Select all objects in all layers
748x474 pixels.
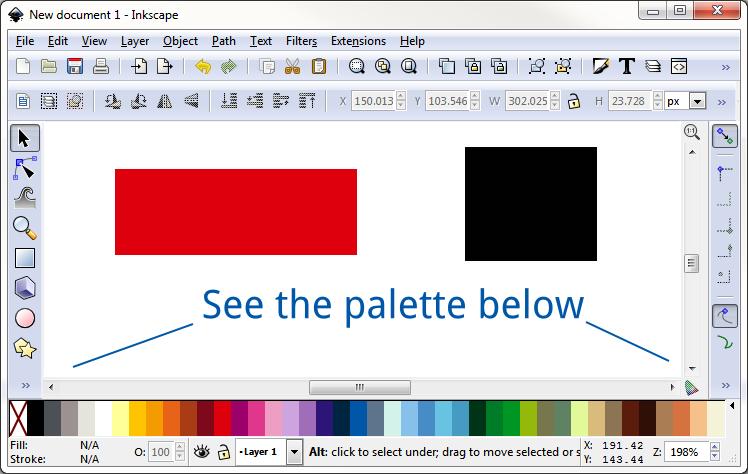[x=49, y=101]
